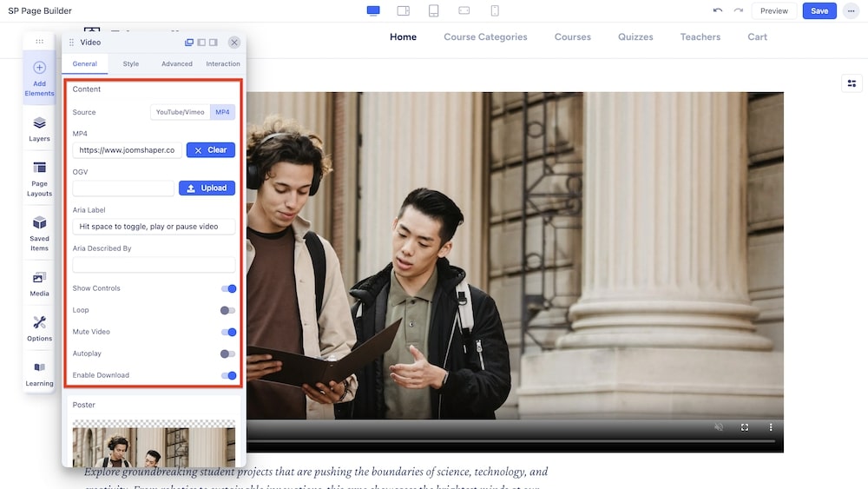
Task: Toggle Show Controls switch off
Action: pyautogui.click(x=228, y=288)
